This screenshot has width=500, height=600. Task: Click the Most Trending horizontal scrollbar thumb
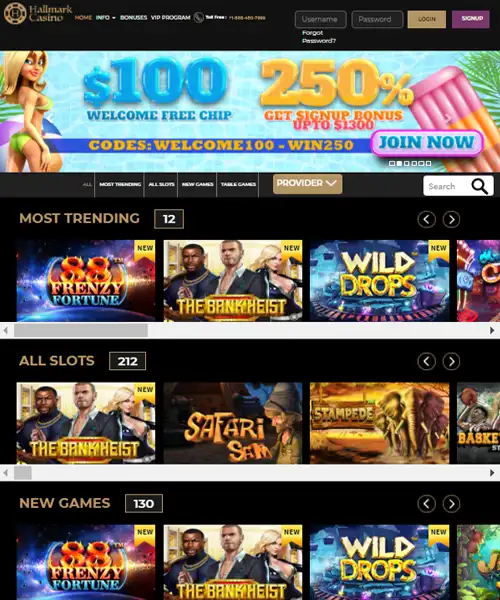tap(81, 330)
